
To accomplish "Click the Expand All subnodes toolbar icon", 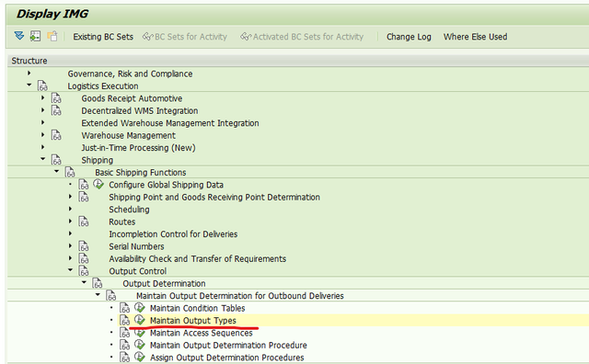I will point(19,36).
